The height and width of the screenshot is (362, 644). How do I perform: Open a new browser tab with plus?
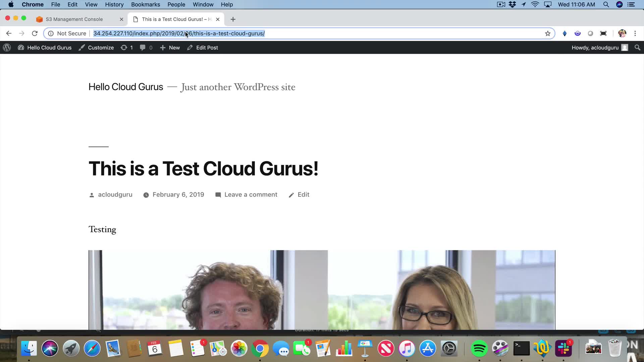(x=233, y=19)
